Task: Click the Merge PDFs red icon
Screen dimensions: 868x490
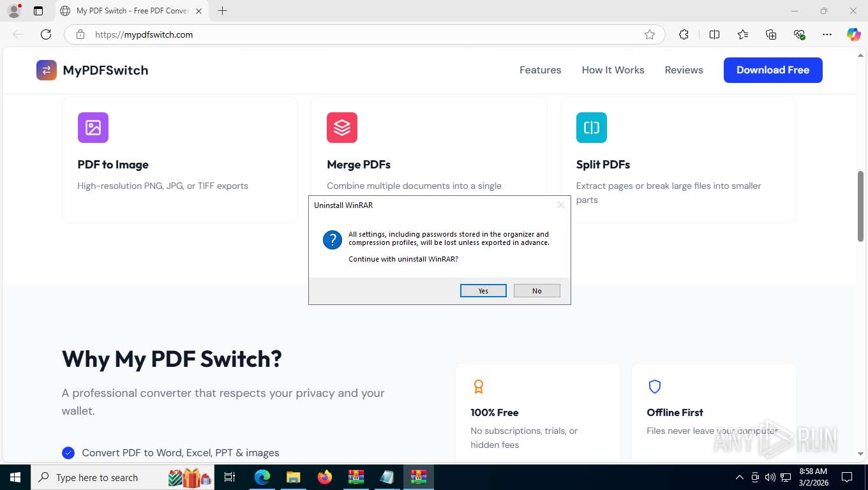Action: (x=342, y=128)
